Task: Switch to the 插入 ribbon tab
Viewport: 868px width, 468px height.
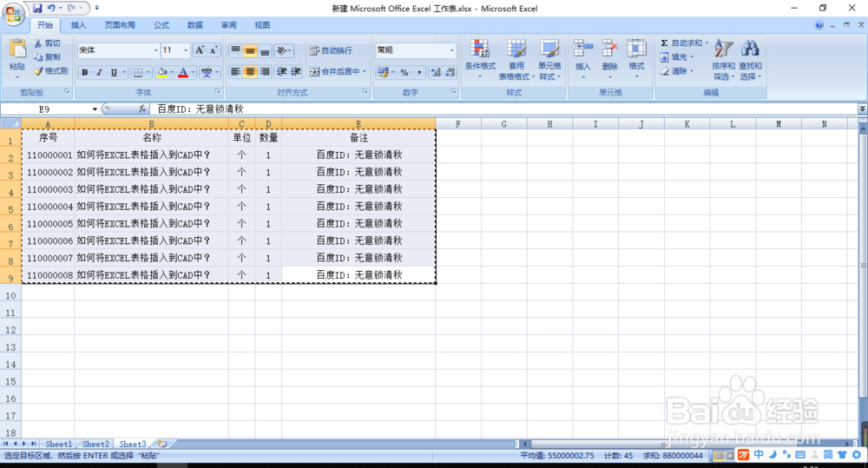Action: click(79, 25)
